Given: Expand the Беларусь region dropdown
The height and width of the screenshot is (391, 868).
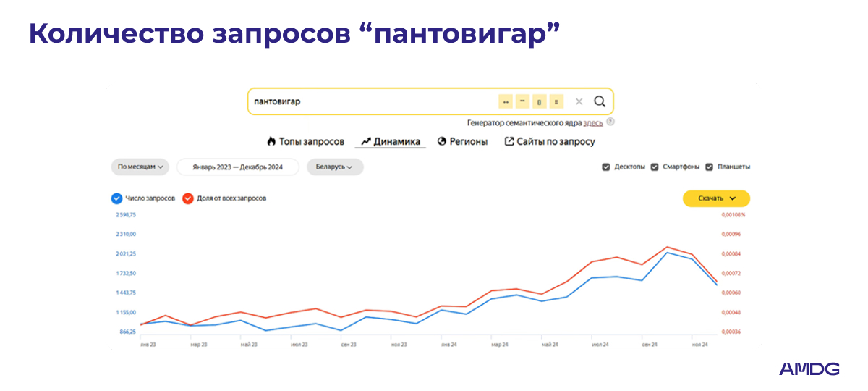Looking at the screenshot, I should click(335, 167).
